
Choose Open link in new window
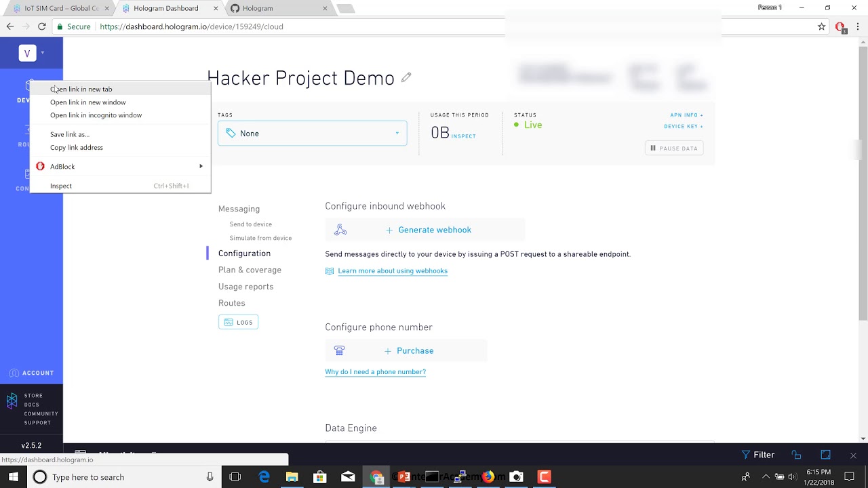pos(120,102)
